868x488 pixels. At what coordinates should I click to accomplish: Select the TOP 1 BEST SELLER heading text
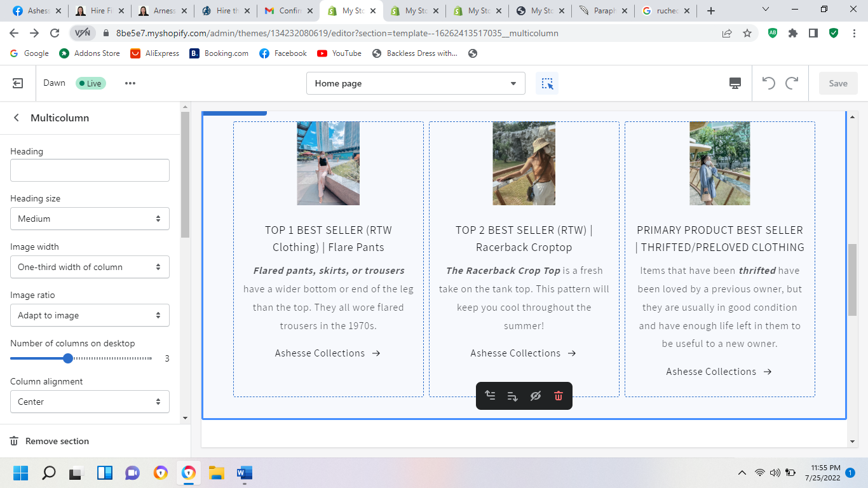pyautogui.click(x=329, y=238)
